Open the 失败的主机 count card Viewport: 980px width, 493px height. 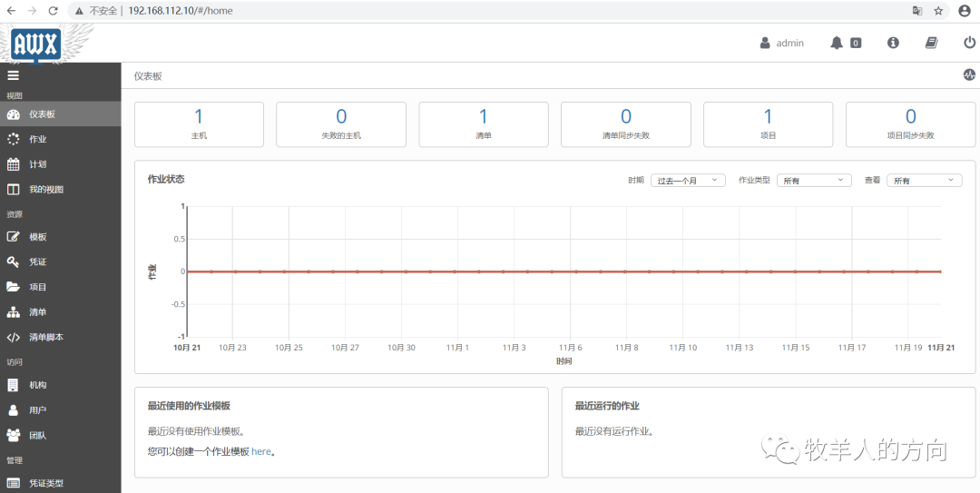(x=341, y=124)
